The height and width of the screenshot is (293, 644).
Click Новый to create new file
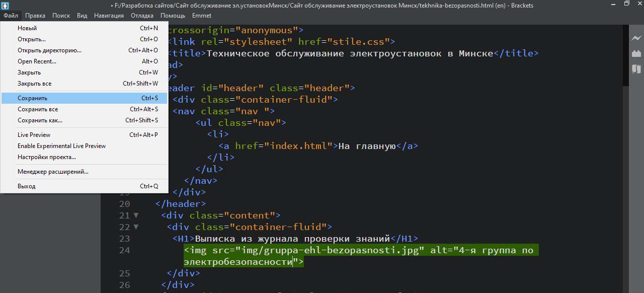27,28
